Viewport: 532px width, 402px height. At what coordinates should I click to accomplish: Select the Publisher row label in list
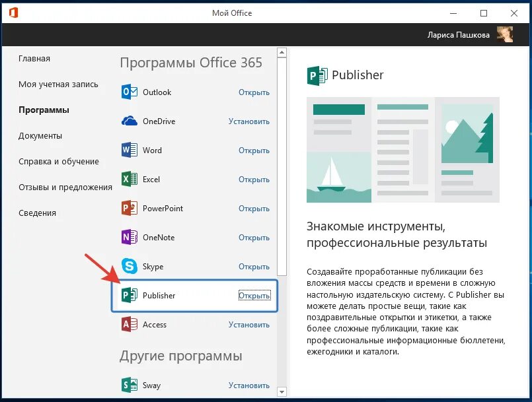(159, 296)
